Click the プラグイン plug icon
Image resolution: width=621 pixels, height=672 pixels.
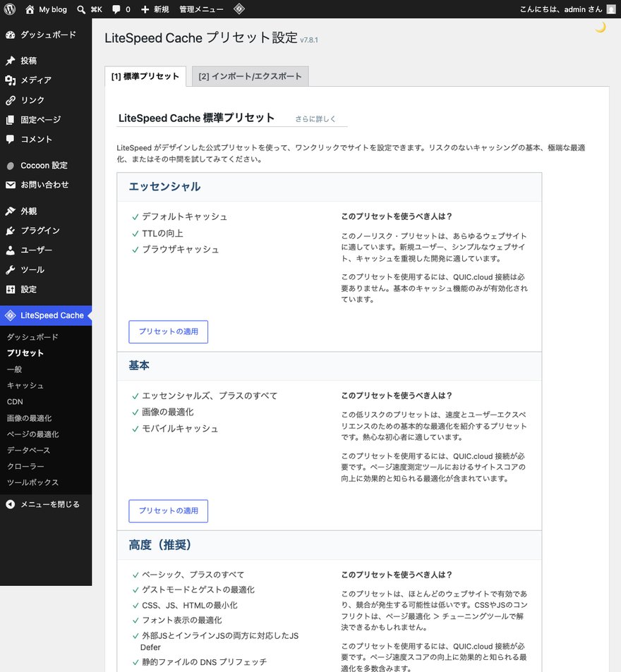point(11,231)
